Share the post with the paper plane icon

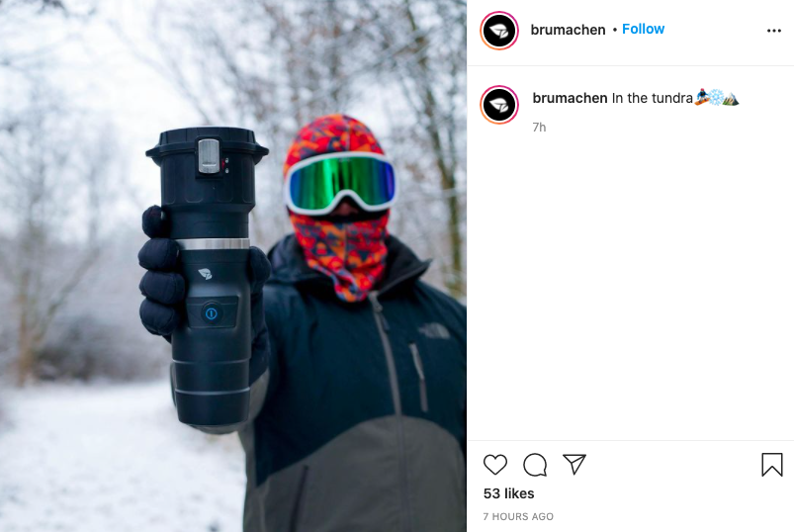tap(574, 464)
